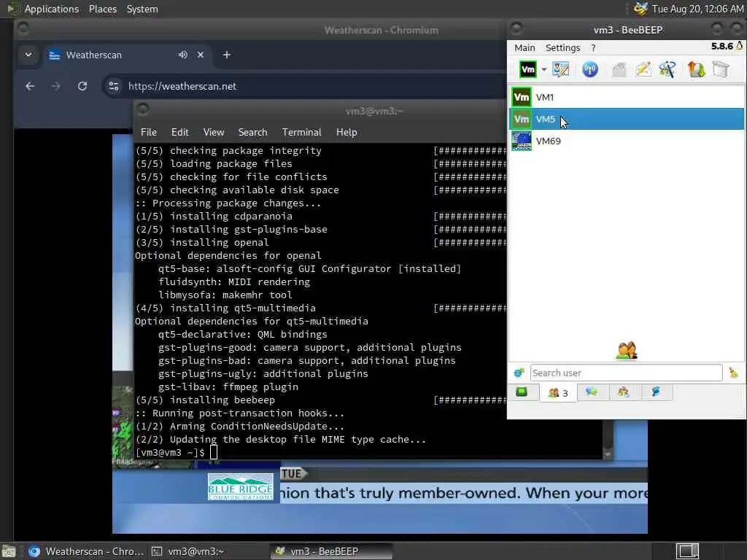Click the Chromium forward arrow
The height and width of the screenshot is (560, 747).
click(x=55, y=86)
